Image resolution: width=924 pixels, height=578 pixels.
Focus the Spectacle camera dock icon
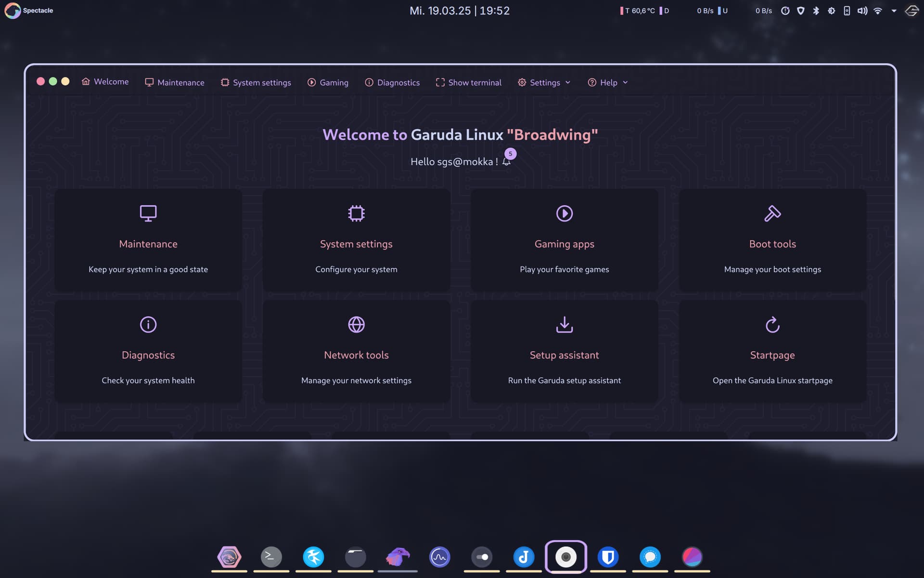[x=566, y=557]
